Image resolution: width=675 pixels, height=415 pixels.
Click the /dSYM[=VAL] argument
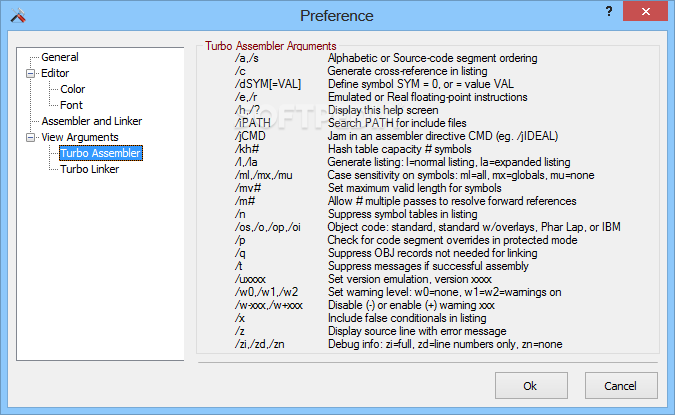tap(268, 84)
